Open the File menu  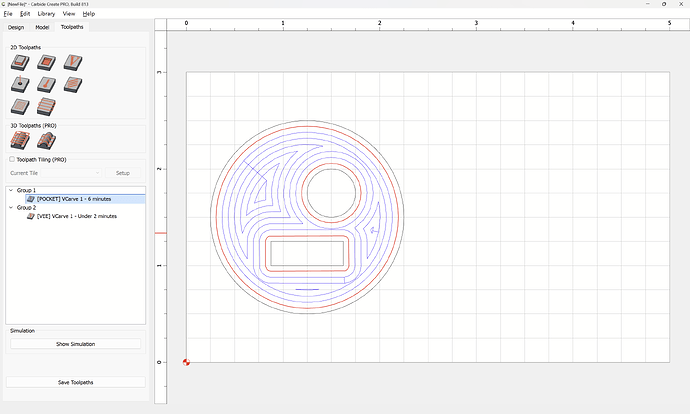tap(8, 14)
